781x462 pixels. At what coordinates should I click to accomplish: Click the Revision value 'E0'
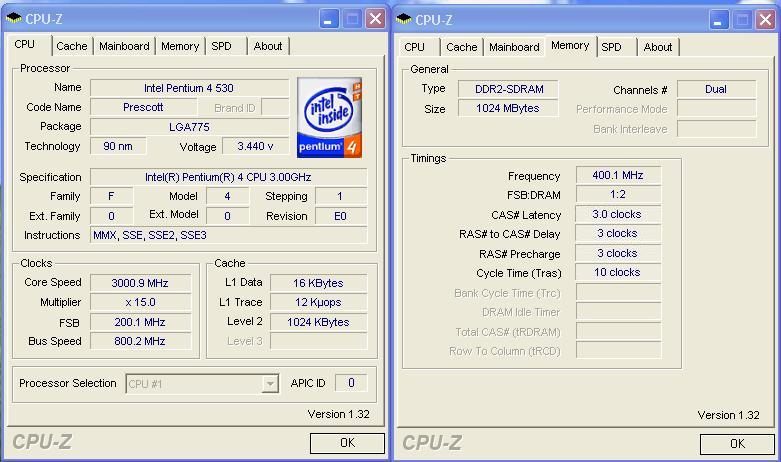click(x=341, y=216)
